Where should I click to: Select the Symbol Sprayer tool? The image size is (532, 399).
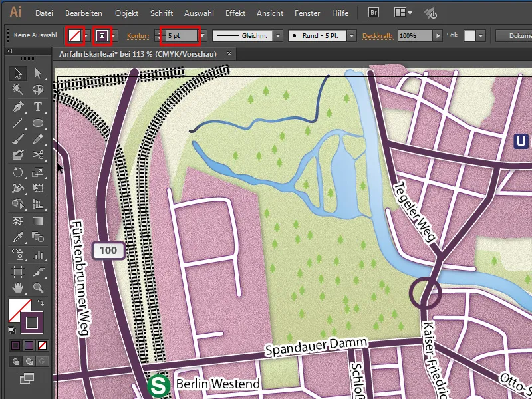18,255
